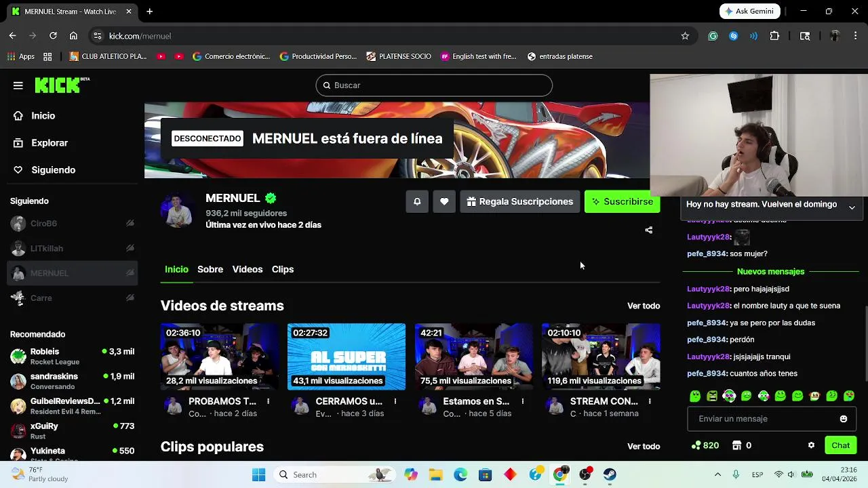Open the emoji picker in chat input

coord(844,419)
